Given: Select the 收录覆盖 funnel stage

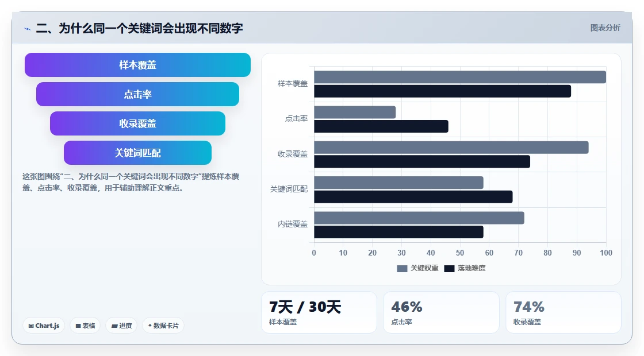Looking at the screenshot, I should 137,123.
